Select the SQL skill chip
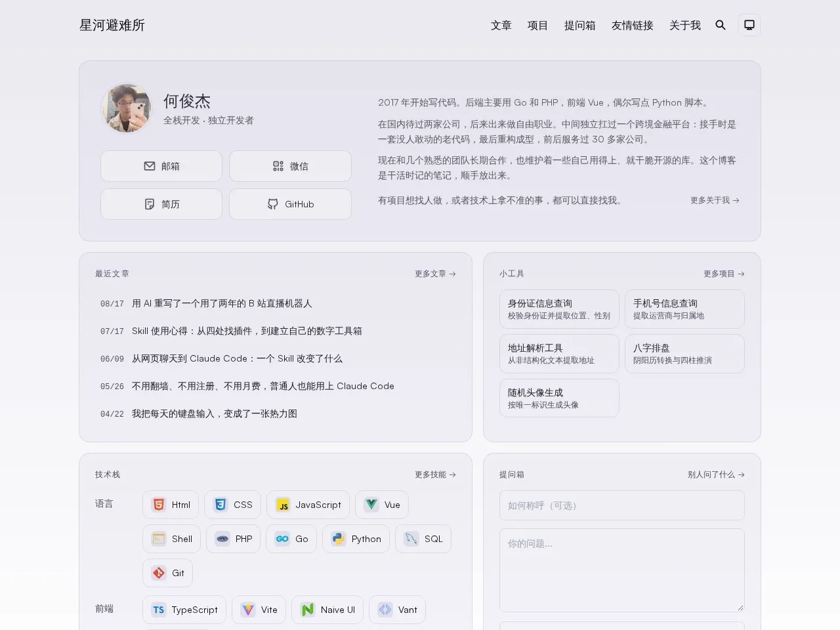Screen dimensions: 840x630 click(423, 539)
